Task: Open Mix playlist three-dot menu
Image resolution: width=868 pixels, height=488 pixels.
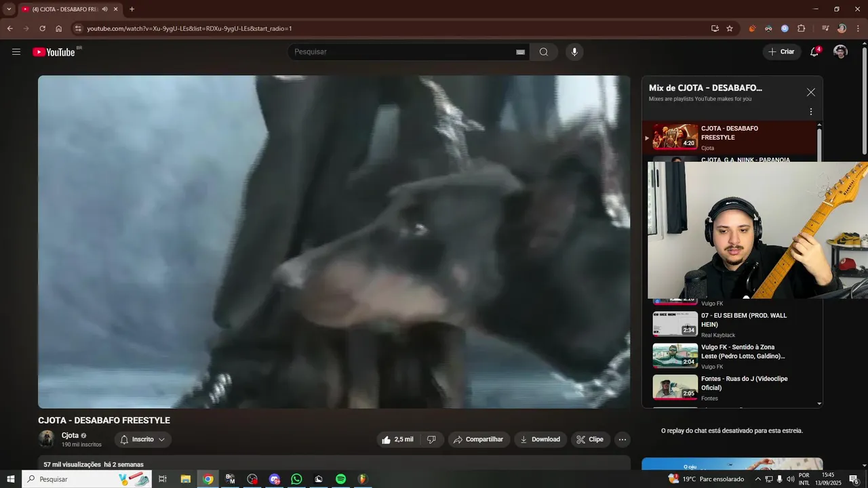Action: click(x=810, y=112)
